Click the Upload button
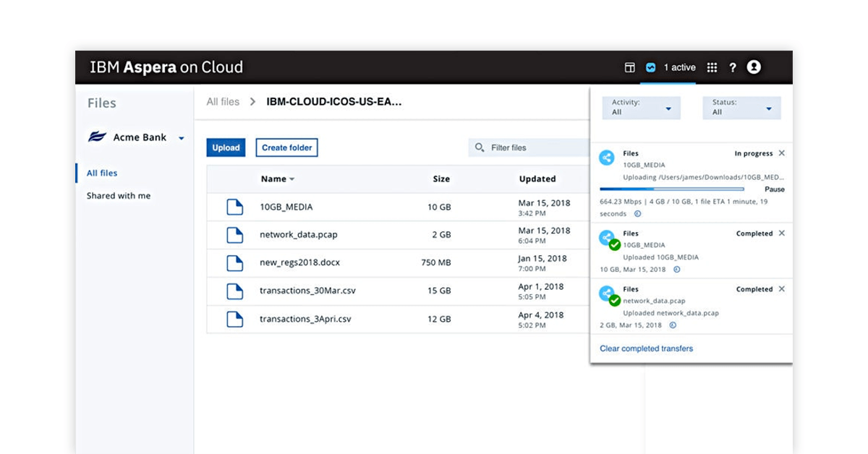This screenshot has height=454, width=868. coord(226,147)
